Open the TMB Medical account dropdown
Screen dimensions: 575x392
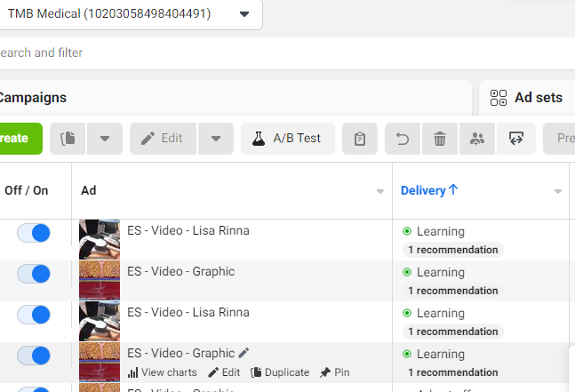(x=129, y=14)
